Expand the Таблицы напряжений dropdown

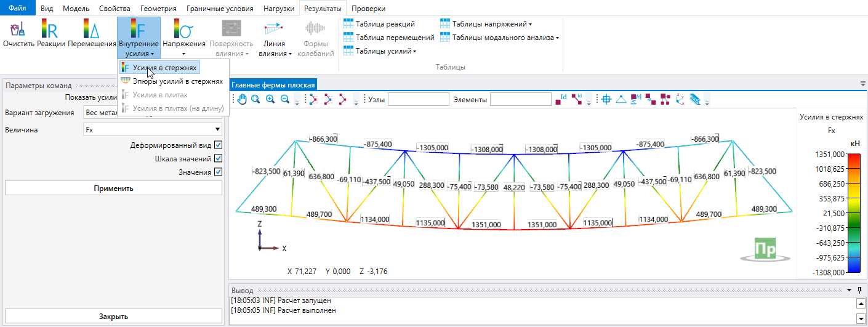(x=486, y=24)
